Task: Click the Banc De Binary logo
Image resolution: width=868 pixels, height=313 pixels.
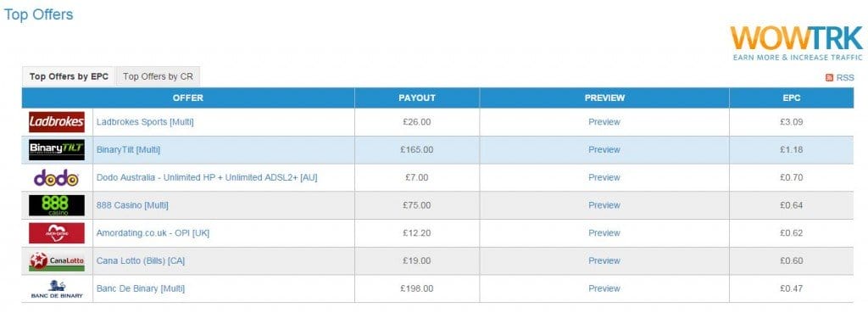Action: [57, 289]
